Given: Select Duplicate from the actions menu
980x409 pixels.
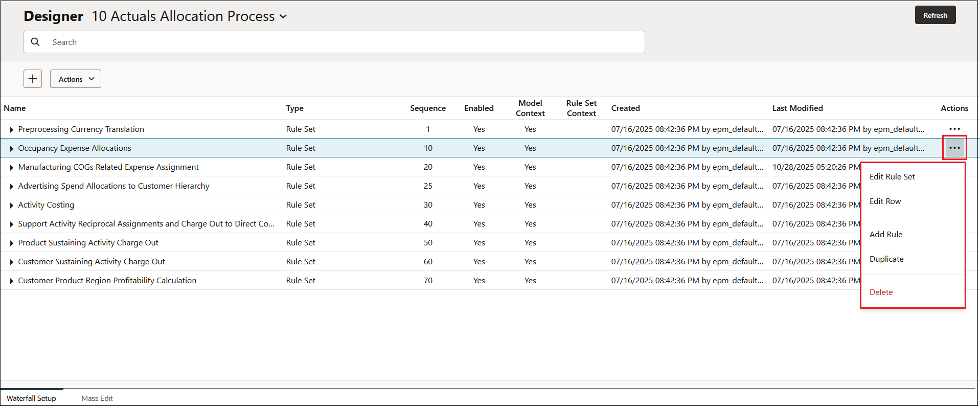Looking at the screenshot, I should (886, 259).
